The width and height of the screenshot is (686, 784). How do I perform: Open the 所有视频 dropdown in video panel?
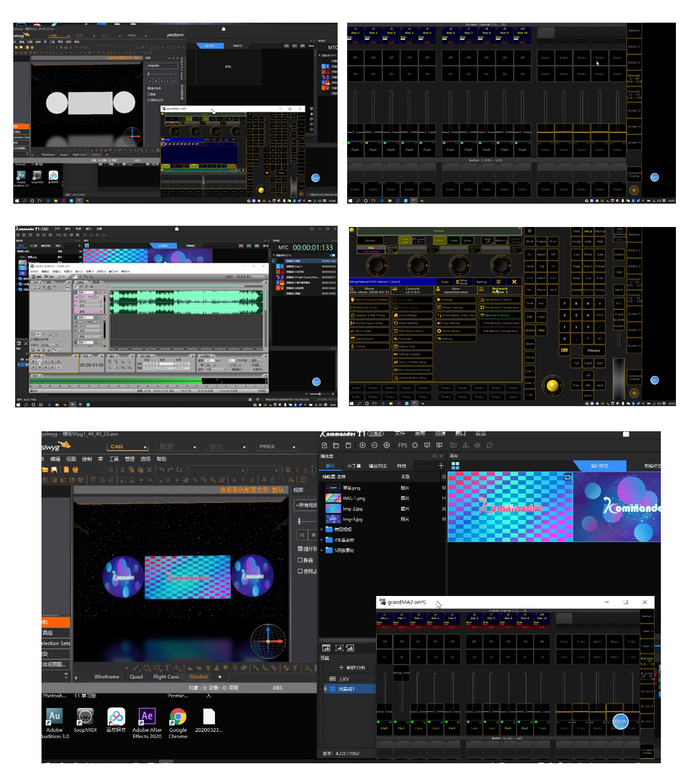306,505
